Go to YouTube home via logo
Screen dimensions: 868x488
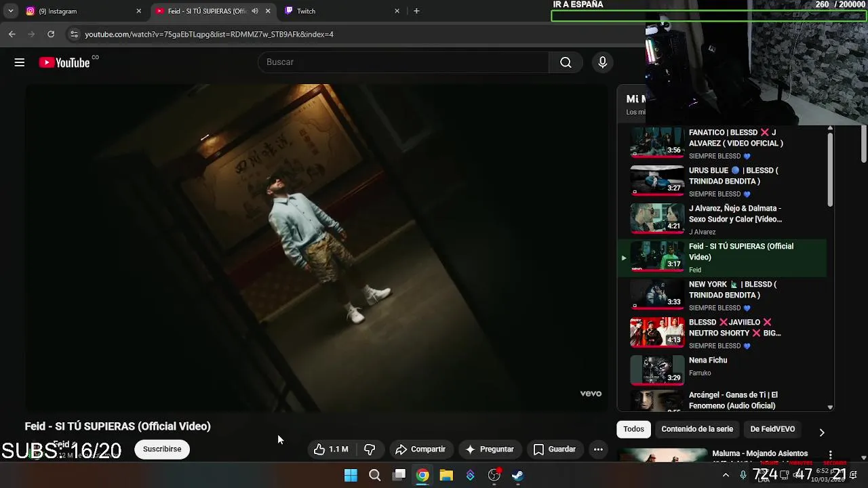point(64,62)
